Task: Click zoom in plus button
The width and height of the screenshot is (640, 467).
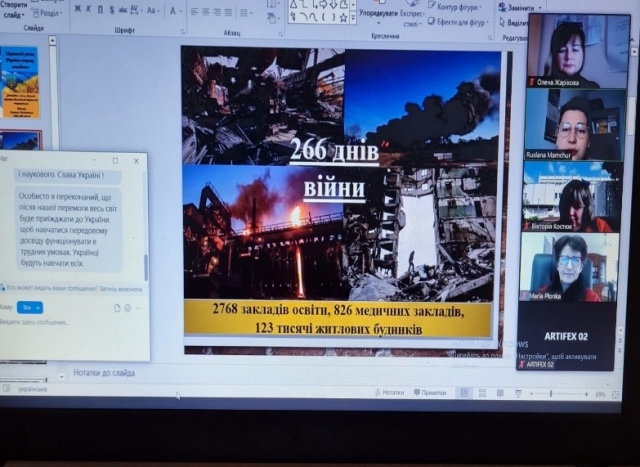Action: coord(586,394)
